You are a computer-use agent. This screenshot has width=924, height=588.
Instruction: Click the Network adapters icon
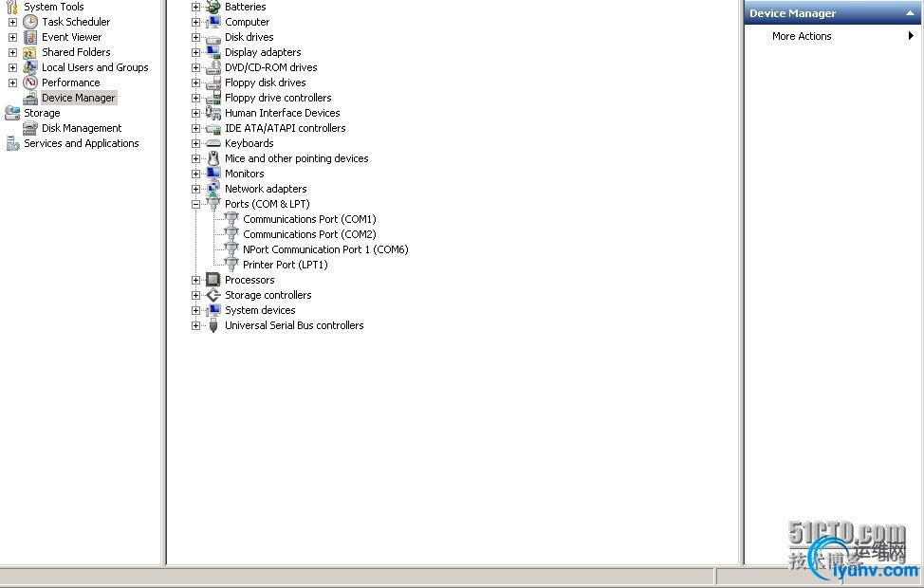point(213,189)
